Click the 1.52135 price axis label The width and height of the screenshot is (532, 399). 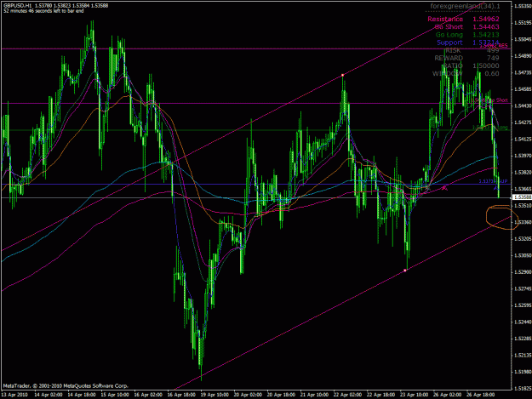click(x=523, y=355)
